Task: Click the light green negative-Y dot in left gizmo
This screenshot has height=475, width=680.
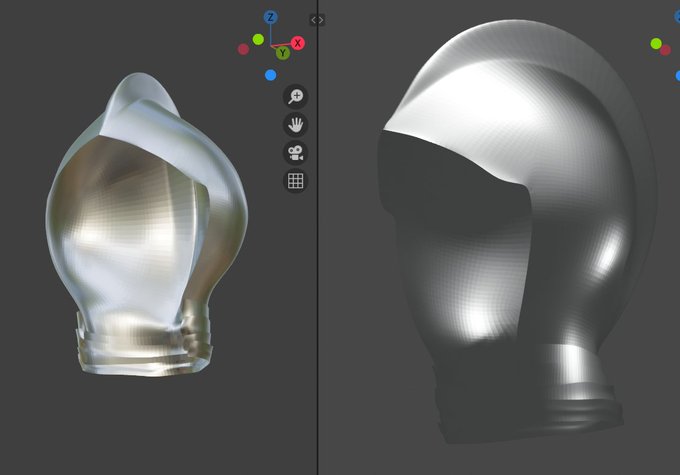Action: click(258, 39)
